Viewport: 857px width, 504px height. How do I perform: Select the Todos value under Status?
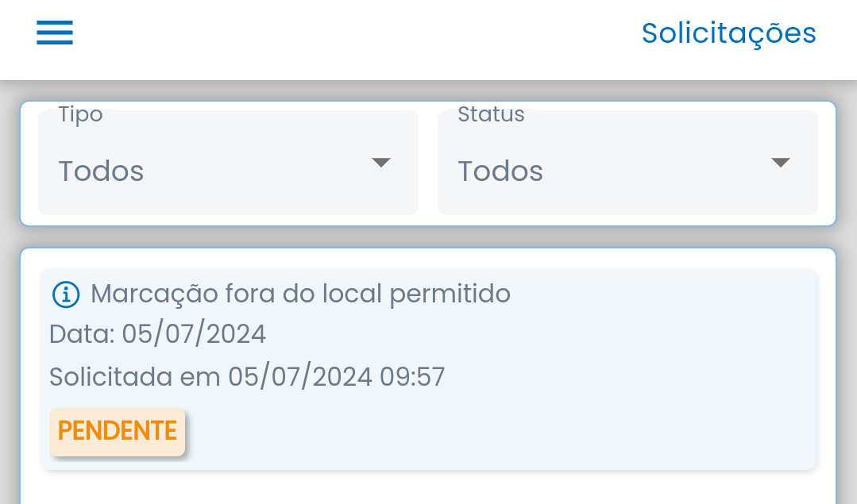(x=500, y=171)
